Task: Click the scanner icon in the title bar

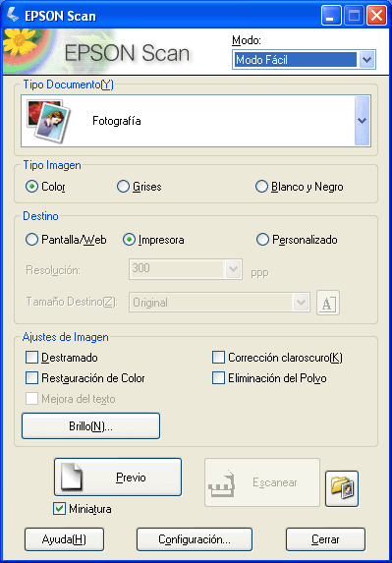Action: click(13, 15)
